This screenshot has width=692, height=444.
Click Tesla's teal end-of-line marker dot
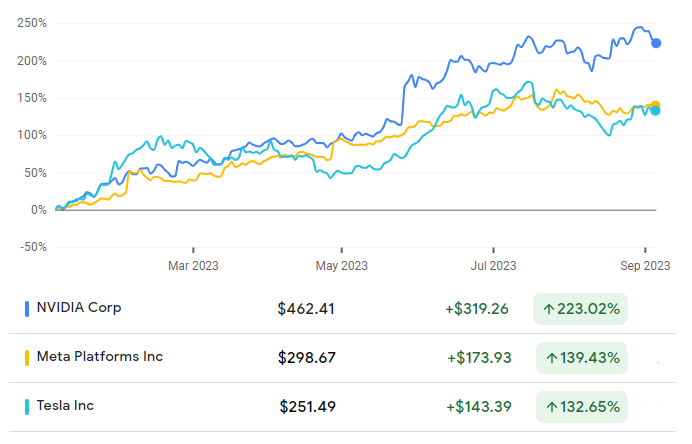click(x=655, y=111)
